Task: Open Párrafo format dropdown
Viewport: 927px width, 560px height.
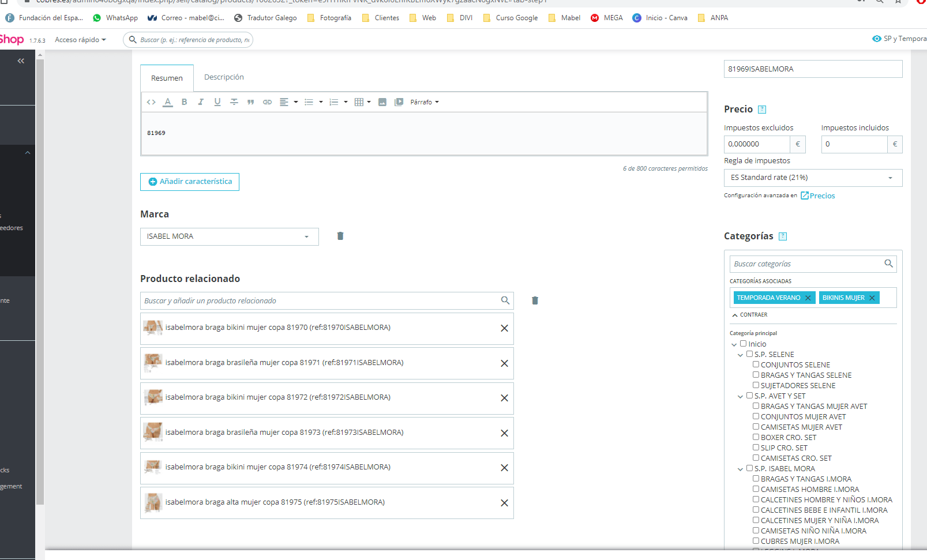Action: [x=425, y=102]
